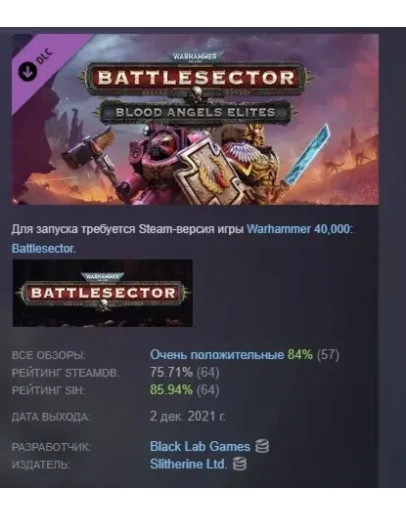Click the ВСЕ ОБЗОРЫ label

click(49, 356)
